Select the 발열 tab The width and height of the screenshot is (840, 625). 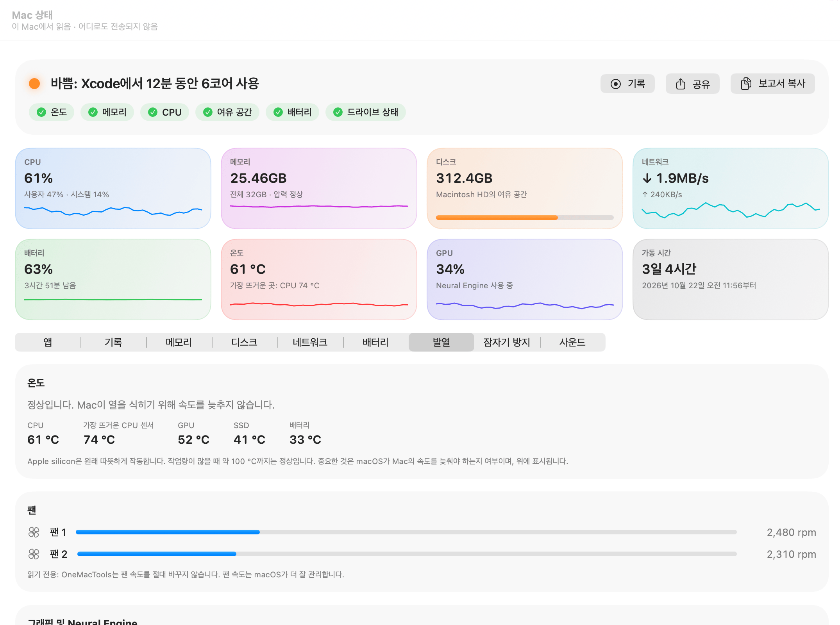click(x=441, y=342)
